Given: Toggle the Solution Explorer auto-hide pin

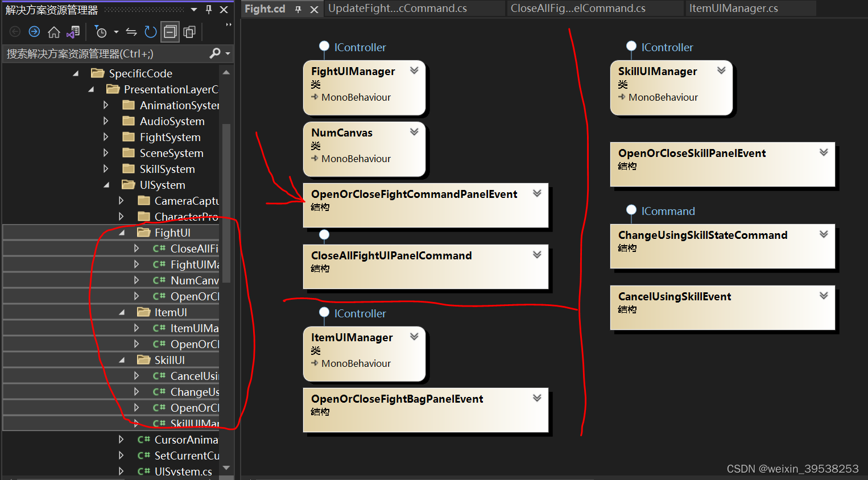Looking at the screenshot, I should (x=209, y=10).
